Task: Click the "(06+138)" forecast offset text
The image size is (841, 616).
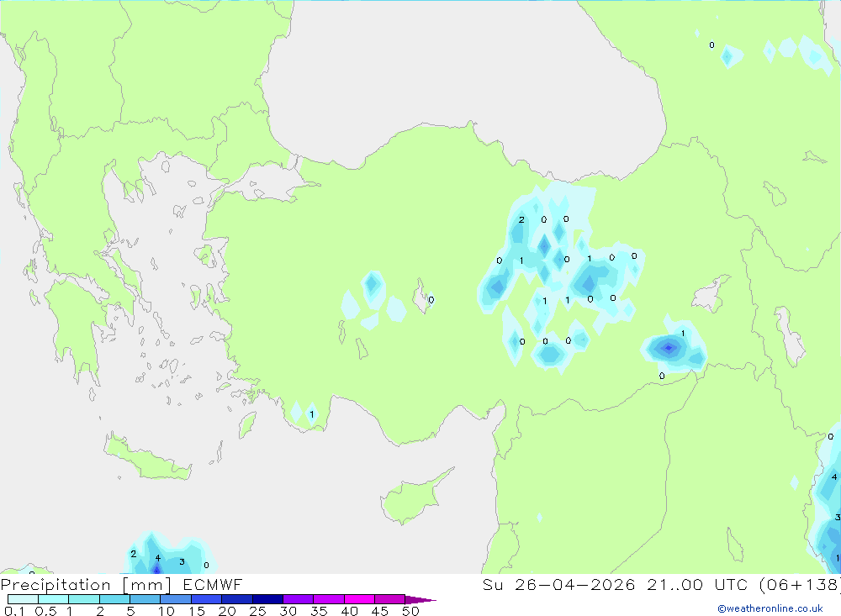Action: point(801,584)
